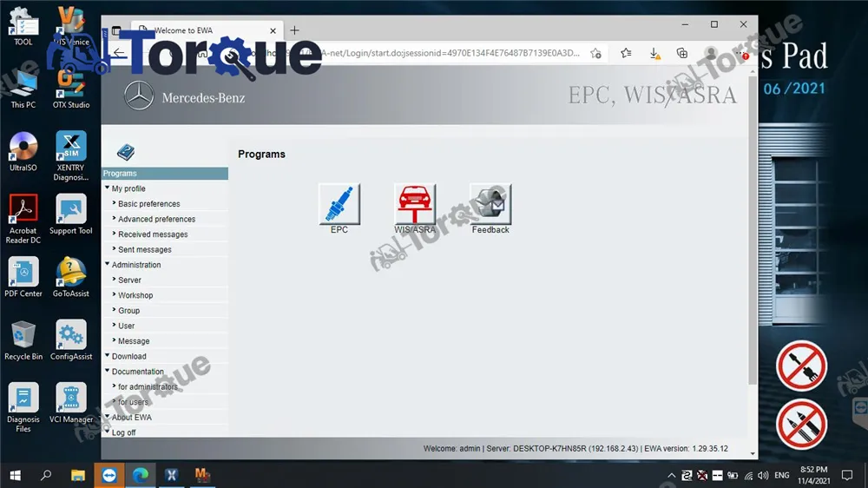868x488 pixels.
Task: Open This PC desktop icon
Action: [23, 89]
